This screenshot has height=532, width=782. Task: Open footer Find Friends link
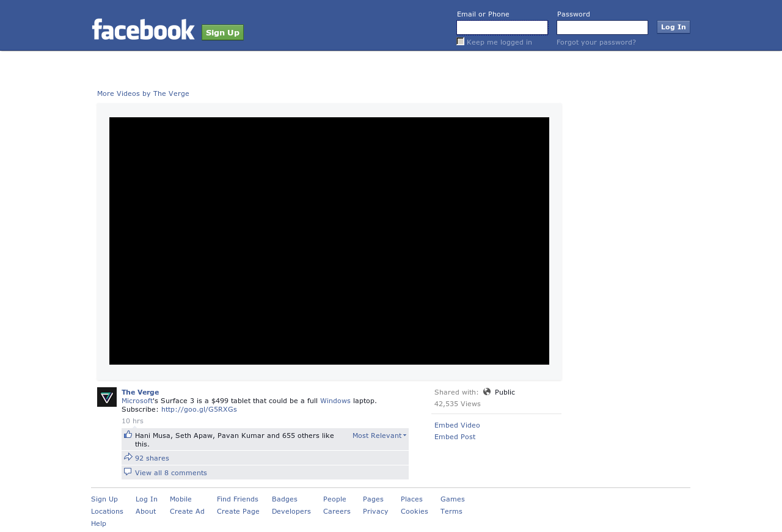pos(238,499)
